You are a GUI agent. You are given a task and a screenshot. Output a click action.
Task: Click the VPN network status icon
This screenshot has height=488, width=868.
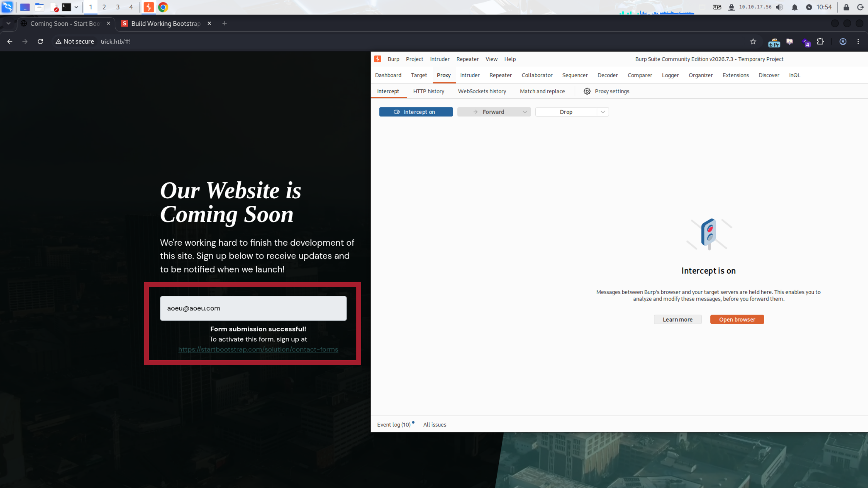click(731, 7)
